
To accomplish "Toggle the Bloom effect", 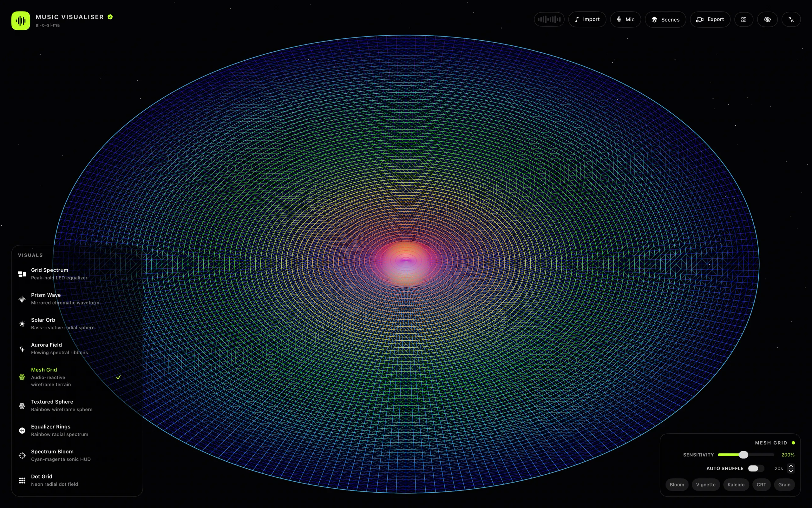I will pyautogui.click(x=677, y=485).
